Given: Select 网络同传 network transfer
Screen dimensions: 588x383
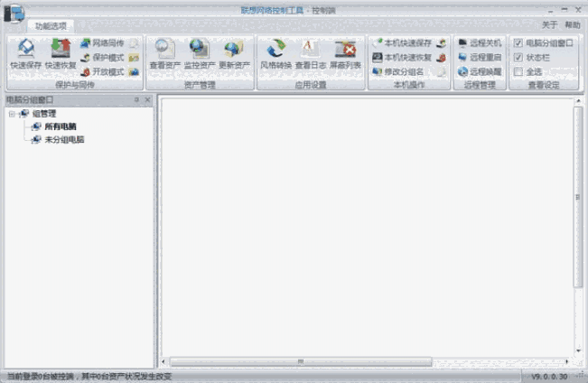Looking at the screenshot, I should coord(102,43).
